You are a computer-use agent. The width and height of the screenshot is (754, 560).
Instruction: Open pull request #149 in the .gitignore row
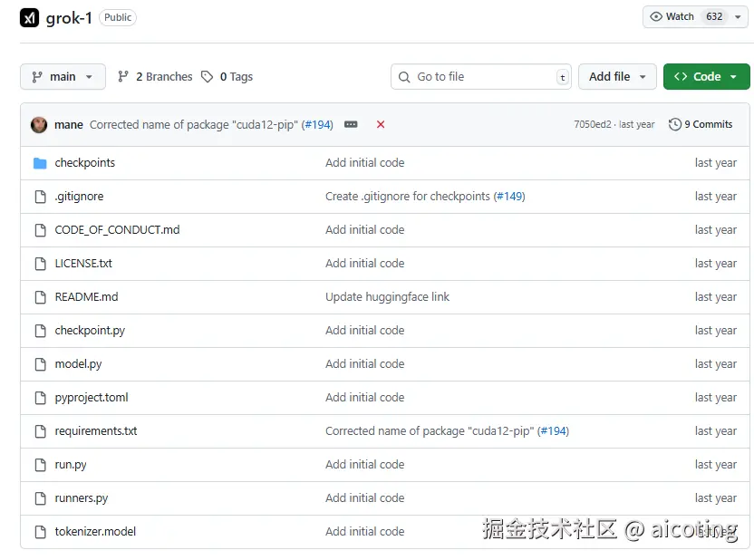(x=509, y=197)
